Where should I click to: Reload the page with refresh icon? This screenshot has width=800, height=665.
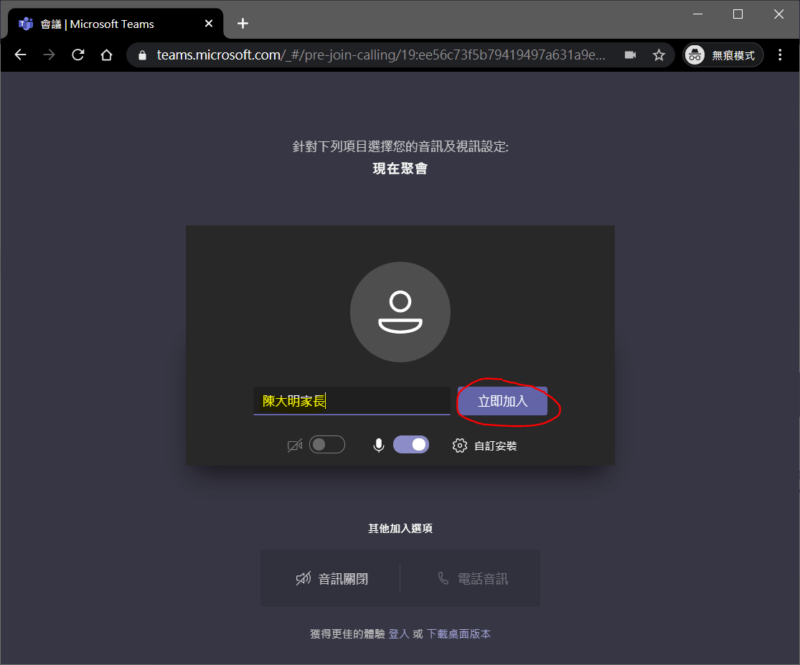(78, 55)
